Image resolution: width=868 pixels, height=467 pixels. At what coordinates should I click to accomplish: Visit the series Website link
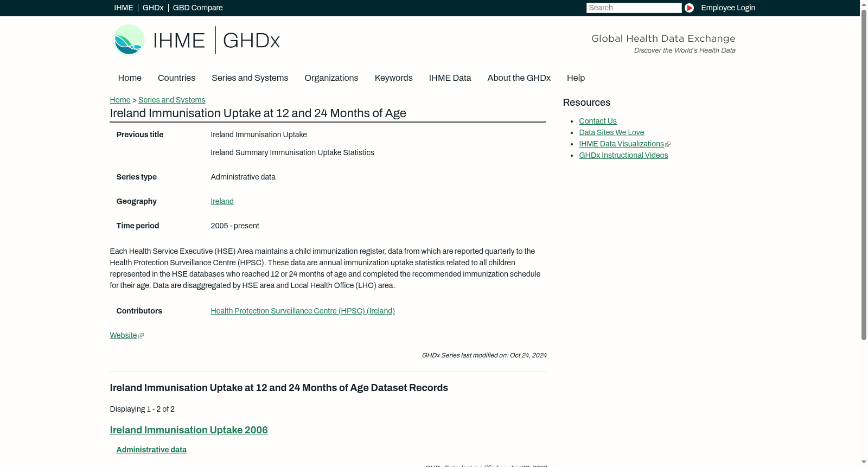tap(123, 335)
